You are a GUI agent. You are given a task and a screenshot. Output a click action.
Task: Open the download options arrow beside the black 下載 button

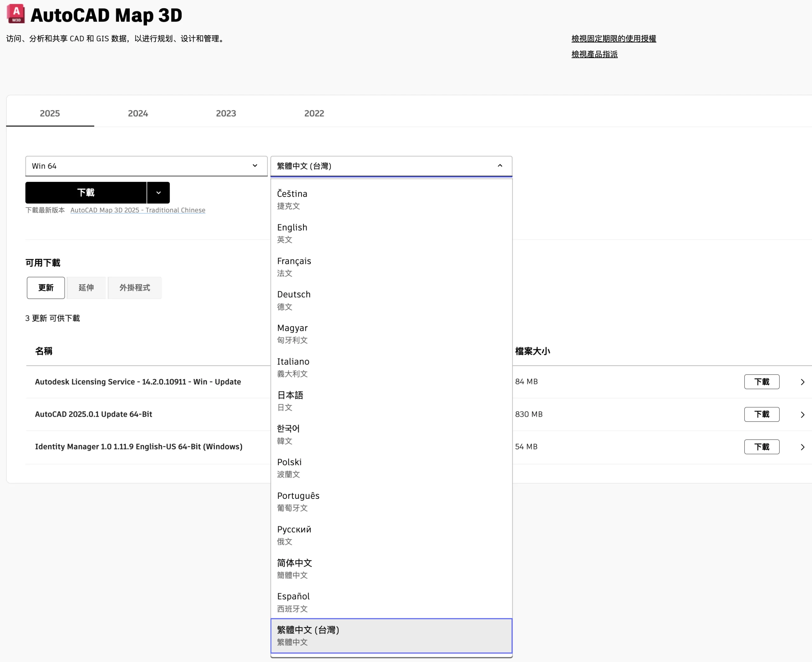pyautogui.click(x=158, y=193)
